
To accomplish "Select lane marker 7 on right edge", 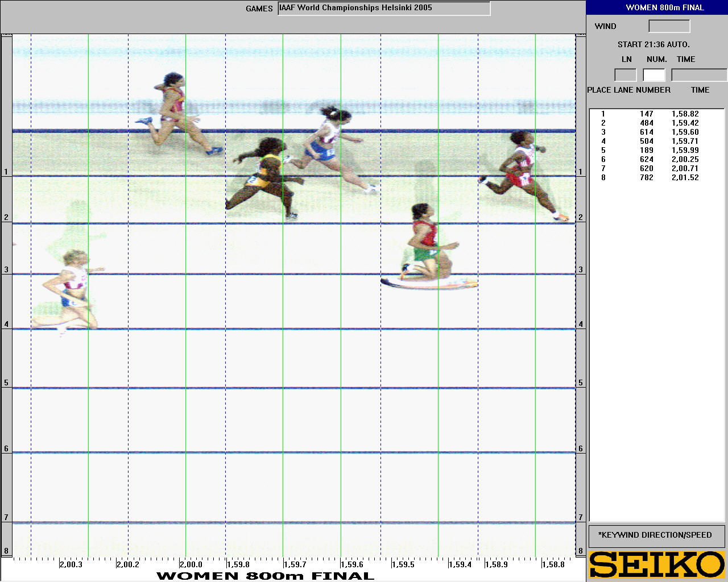I will point(581,517).
